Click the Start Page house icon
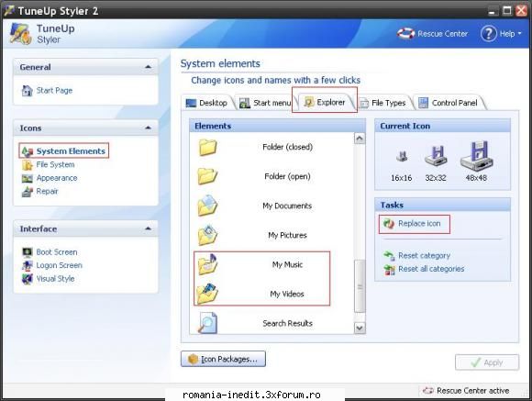This screenshot has width=532, height=401. pyautogui.click(x=28, y=91)
